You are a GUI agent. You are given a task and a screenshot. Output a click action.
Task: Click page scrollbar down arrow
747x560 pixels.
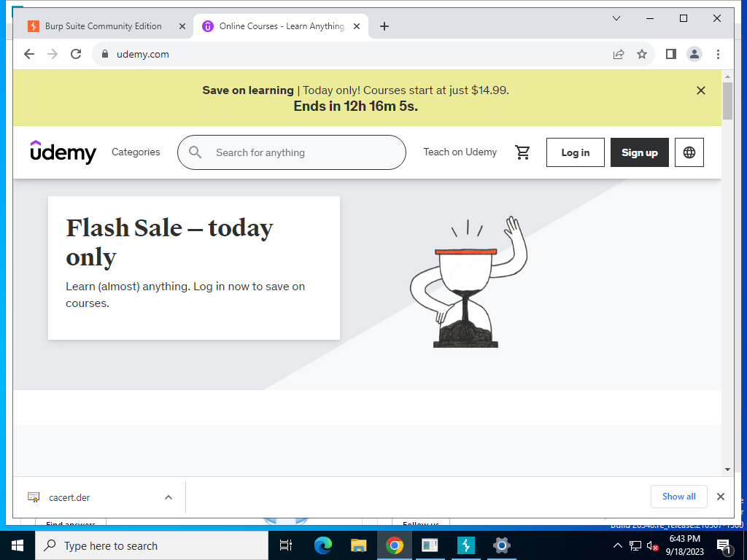point(727,470)
